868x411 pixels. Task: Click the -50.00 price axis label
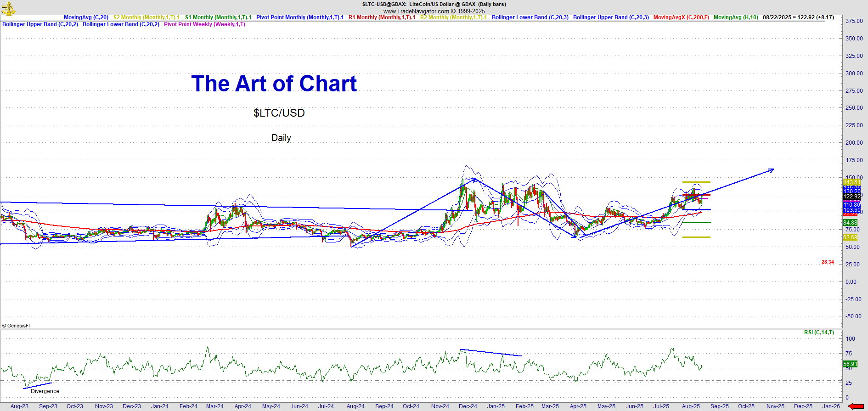(x=854, y=316)
